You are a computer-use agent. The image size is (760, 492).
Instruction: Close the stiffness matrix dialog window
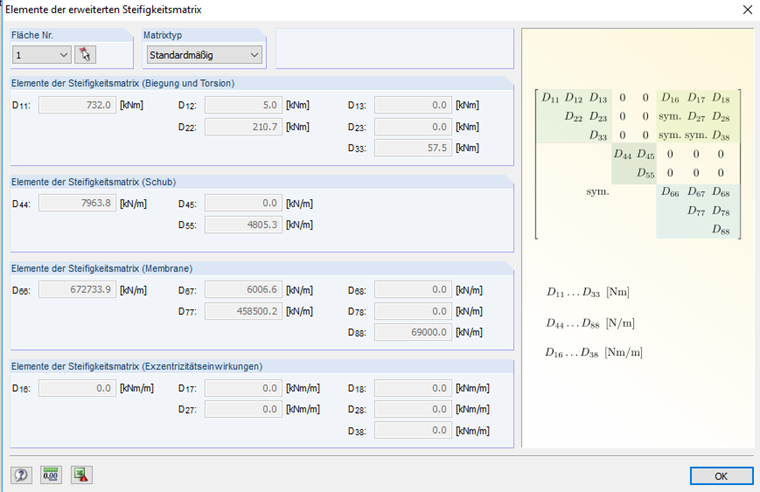(746, 10)
